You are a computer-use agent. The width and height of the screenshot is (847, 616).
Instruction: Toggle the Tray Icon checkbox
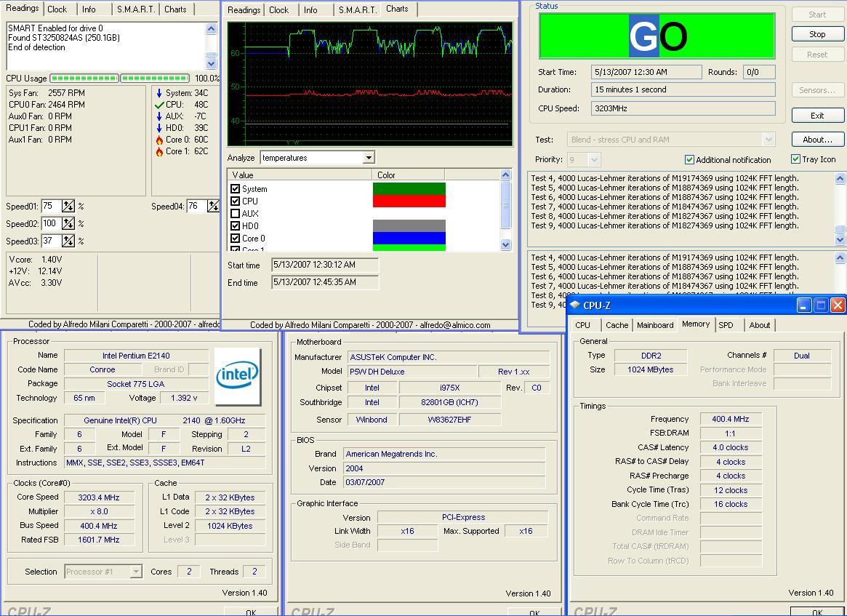click(x=795, y=159)
